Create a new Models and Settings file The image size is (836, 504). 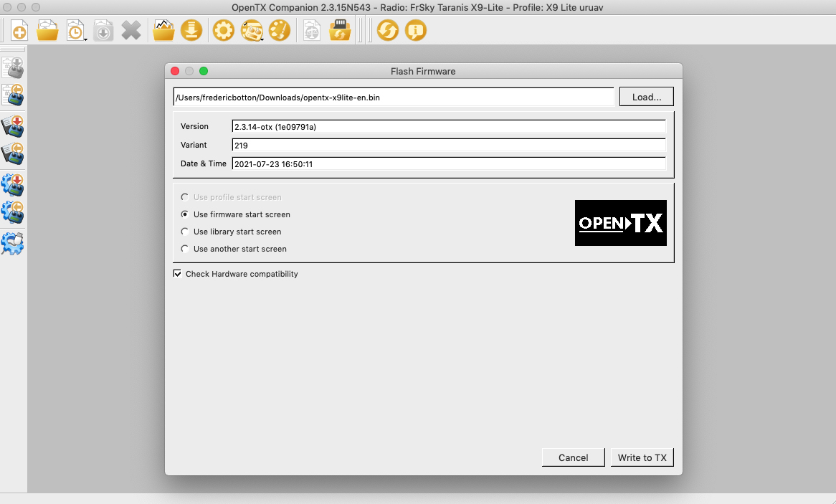tap(19, 30)
